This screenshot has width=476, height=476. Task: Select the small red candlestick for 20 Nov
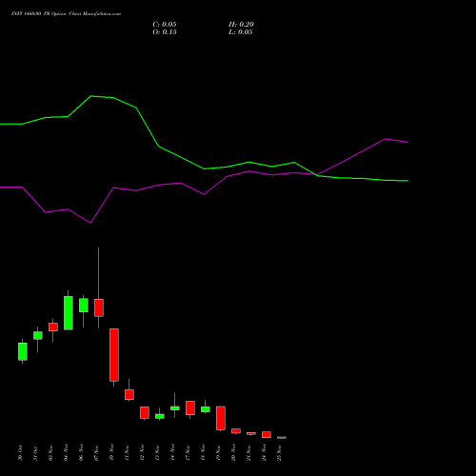[236, 431]
